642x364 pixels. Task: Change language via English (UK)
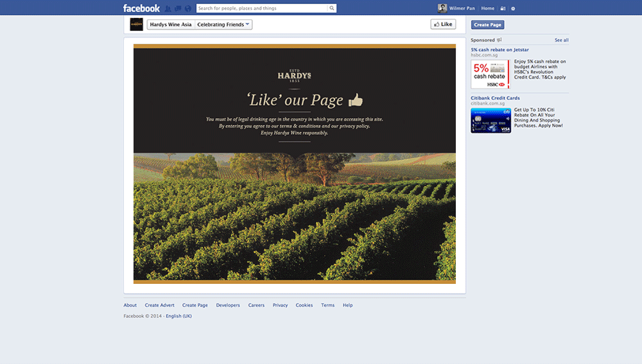178,316
